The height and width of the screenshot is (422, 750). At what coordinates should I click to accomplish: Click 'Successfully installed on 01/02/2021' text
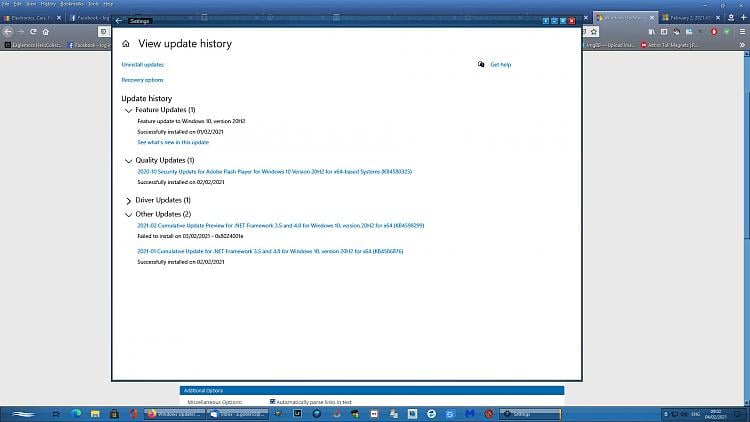click(x=180, y=132)
